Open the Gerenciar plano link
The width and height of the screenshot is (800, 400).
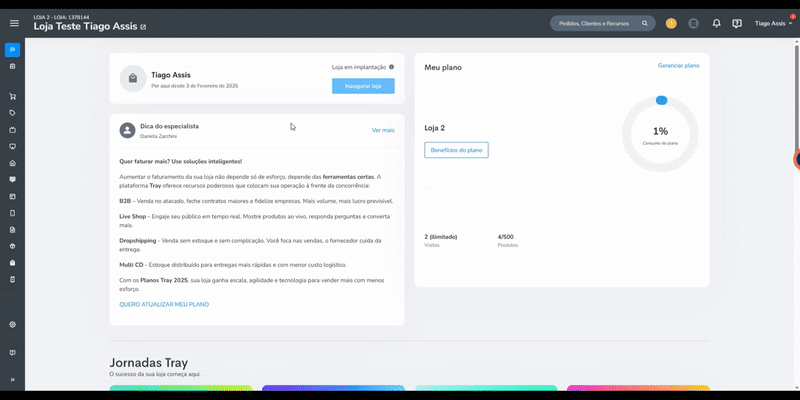[x=679, y=66]
